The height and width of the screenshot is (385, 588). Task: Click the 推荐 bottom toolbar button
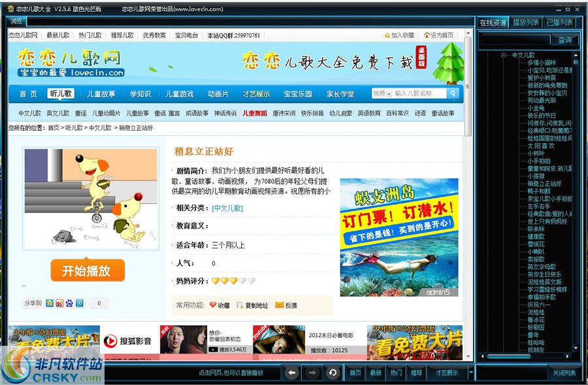[416, 373]
